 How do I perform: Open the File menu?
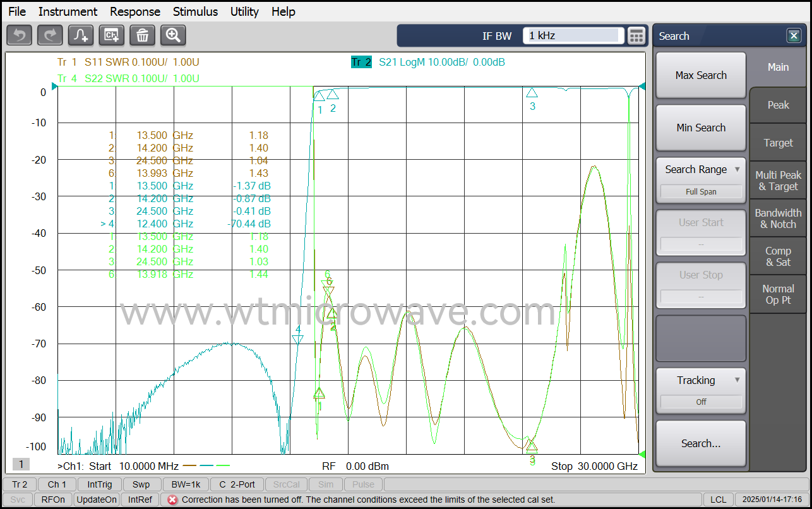pyautogui.click(x=17, y=11)
